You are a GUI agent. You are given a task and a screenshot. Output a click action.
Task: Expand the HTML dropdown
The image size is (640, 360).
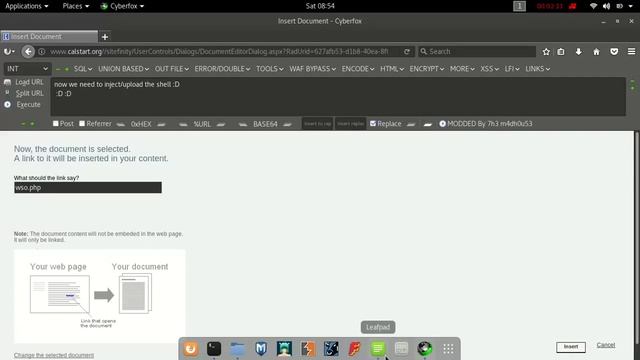[x=392, y=69]
